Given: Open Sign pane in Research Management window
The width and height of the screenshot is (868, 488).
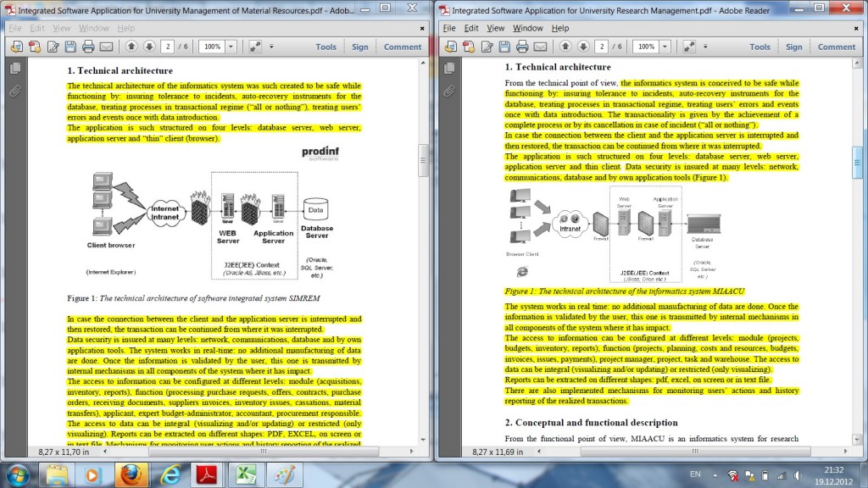Looking at the screenshot, I should (x=793, y=47).
